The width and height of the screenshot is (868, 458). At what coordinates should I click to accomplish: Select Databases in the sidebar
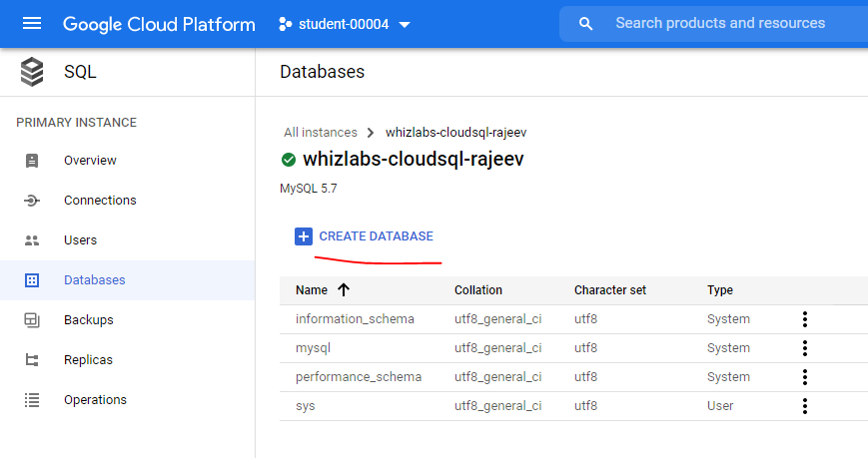click(x=127, y=279)
